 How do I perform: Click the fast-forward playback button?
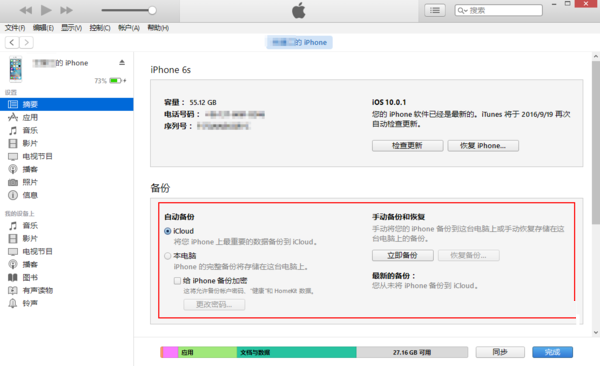pyautogui.click(x=66, y=10)
